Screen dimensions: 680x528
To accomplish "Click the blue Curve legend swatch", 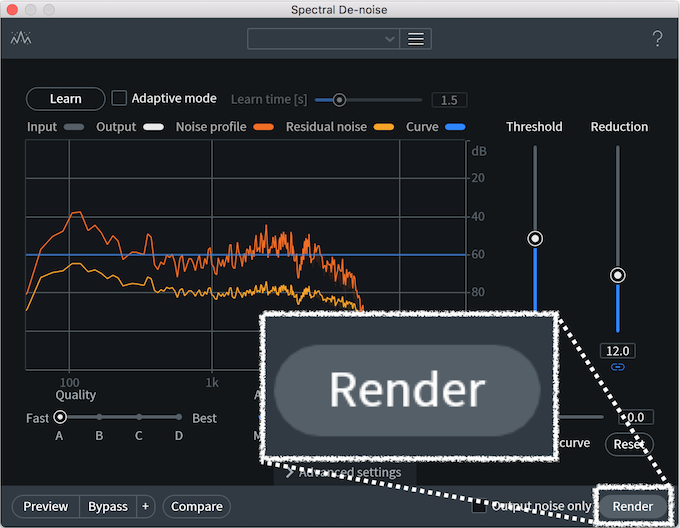I will coord(455,127).
